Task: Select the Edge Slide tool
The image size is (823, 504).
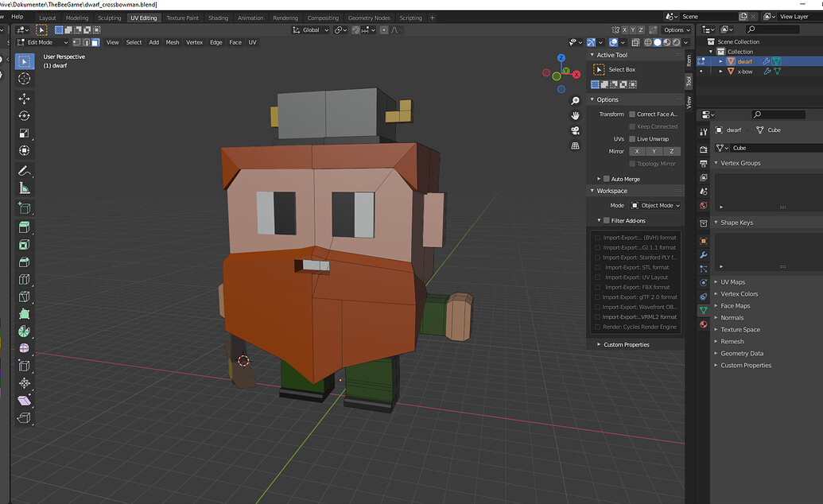Action: click(24, 366)
